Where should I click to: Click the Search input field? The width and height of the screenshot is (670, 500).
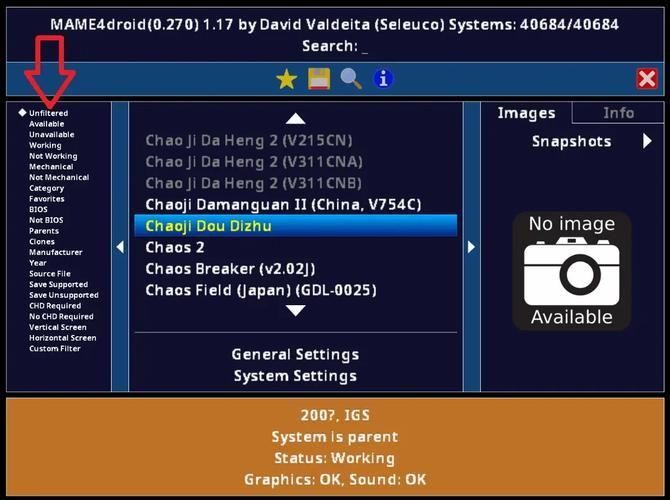(x=335, y=46)
